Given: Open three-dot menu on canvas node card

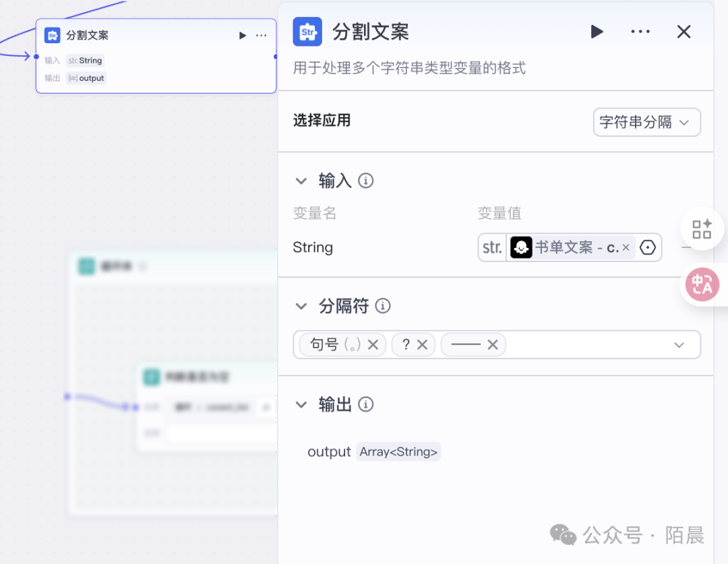Looking at the screenshot, I should (x=262, y=36).
